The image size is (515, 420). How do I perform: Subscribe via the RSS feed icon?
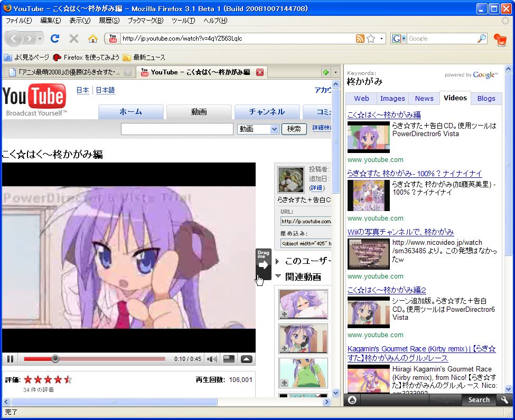coord(360,39)
